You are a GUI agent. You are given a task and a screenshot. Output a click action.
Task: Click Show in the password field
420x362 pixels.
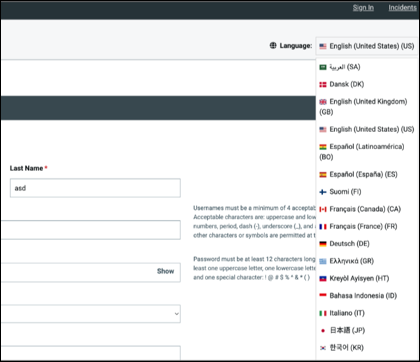[165, 271]
